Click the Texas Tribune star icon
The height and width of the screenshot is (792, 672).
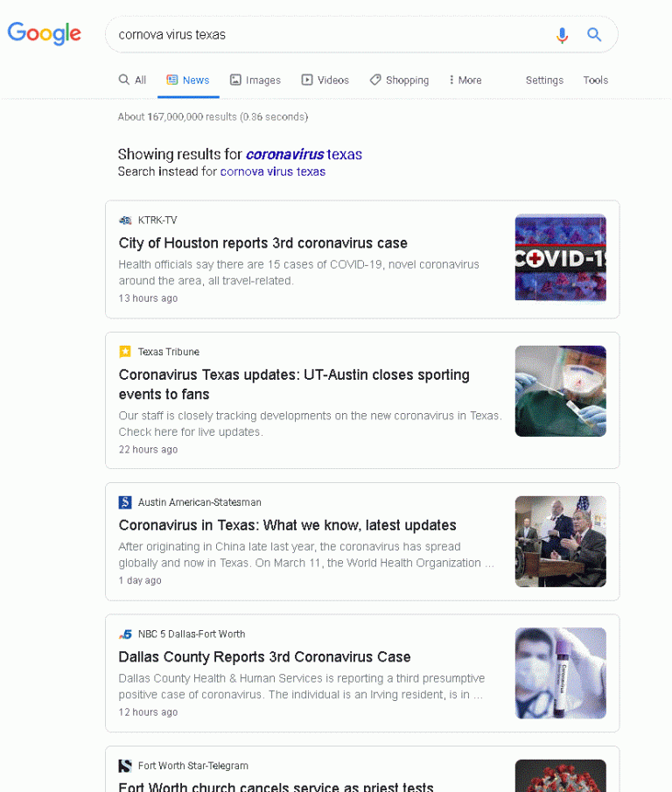pyautogui.click(x=125, y=352)
